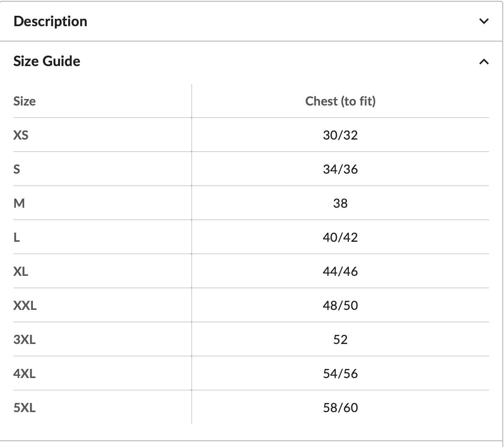Click the 5XL size row label

click(x=25, y=408)
